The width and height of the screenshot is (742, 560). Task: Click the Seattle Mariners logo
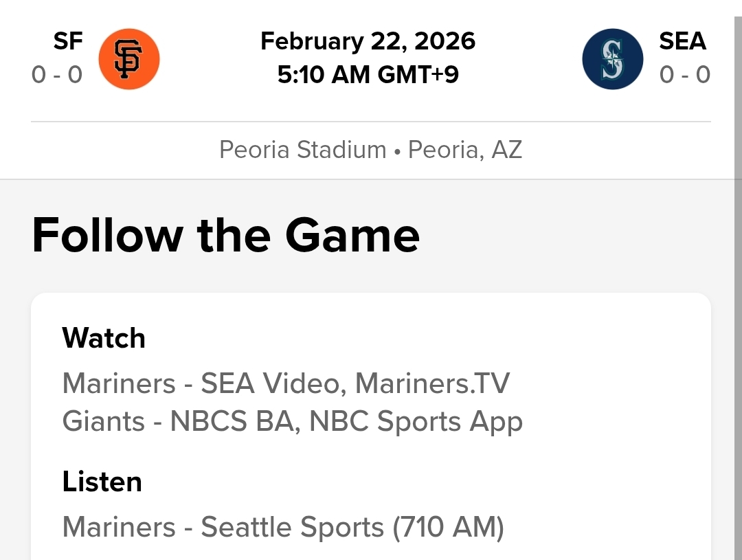(612, 59)
